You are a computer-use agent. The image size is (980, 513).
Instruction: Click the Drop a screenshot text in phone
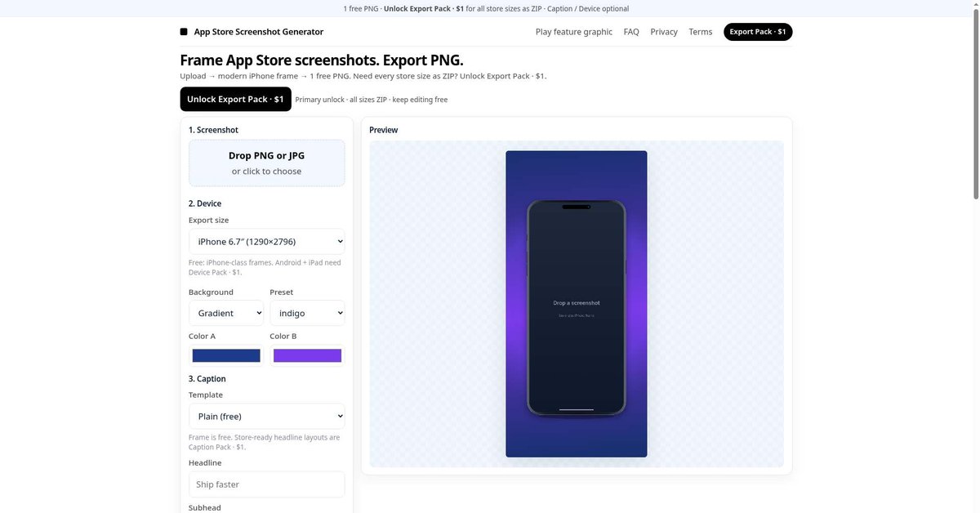[577, 303]
